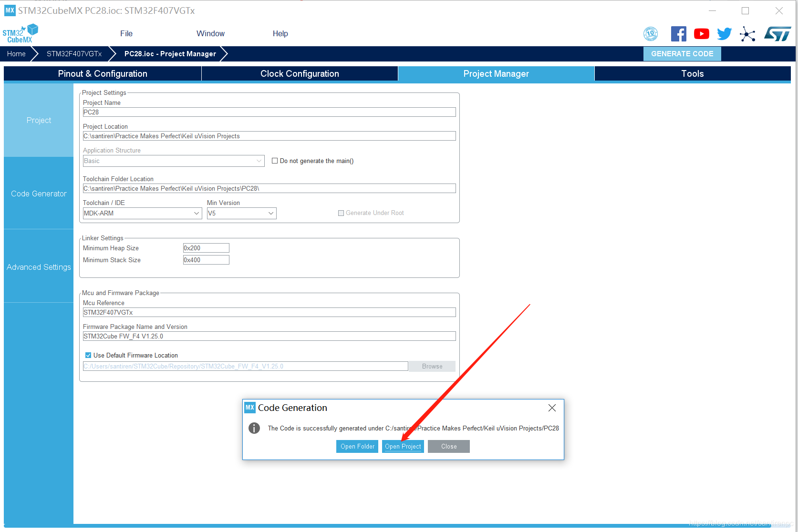
Task: Click Open Project in the Code Generation dialog
Action: (403, 446)
